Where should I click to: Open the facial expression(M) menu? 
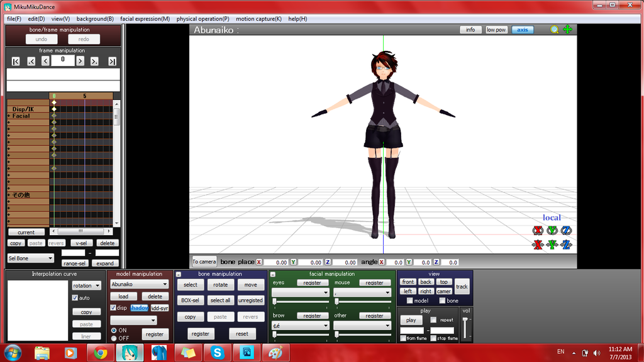point(145,19)
